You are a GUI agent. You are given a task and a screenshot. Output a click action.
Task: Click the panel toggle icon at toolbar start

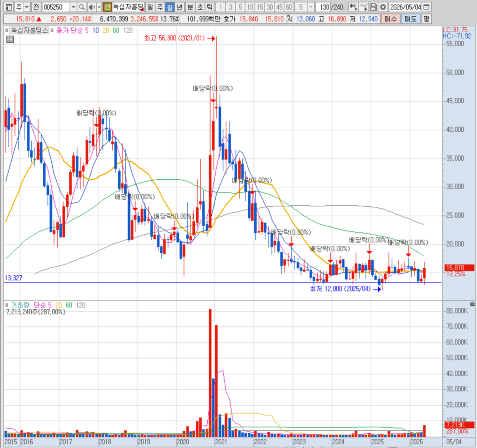8,7
